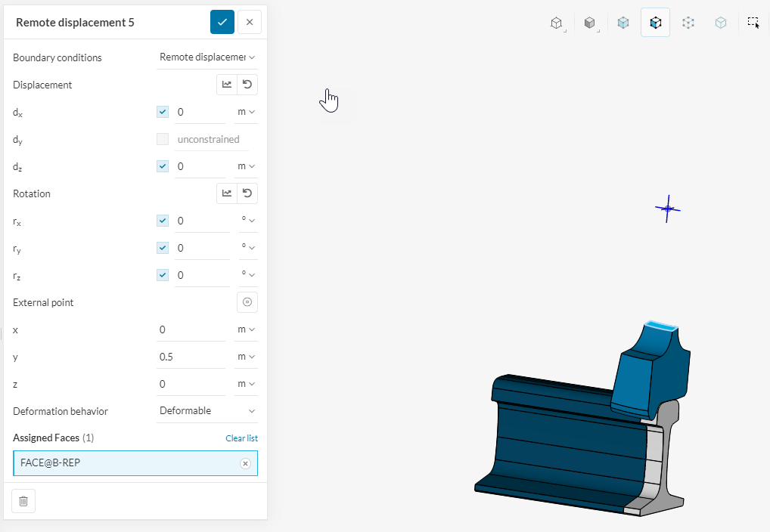Click the Assigned Faces (1) label
The height and width of the screenshot is (532, 770).
pos(53,438)
